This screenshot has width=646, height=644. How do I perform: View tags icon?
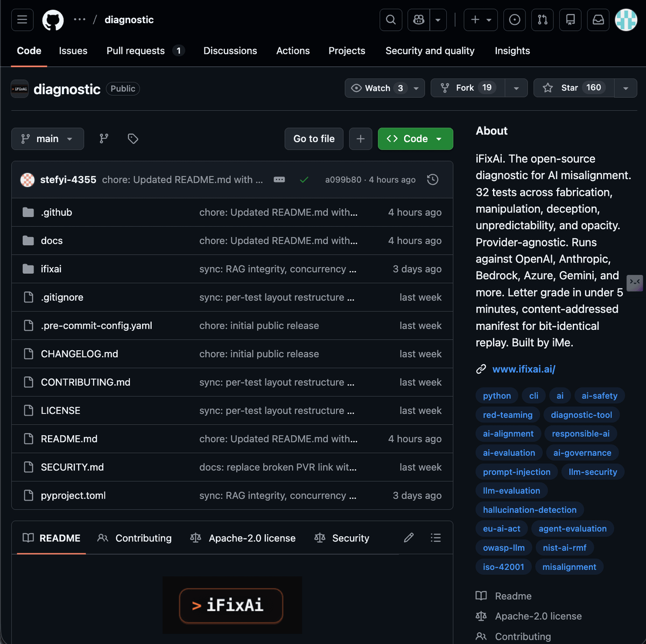coord(133,139)
